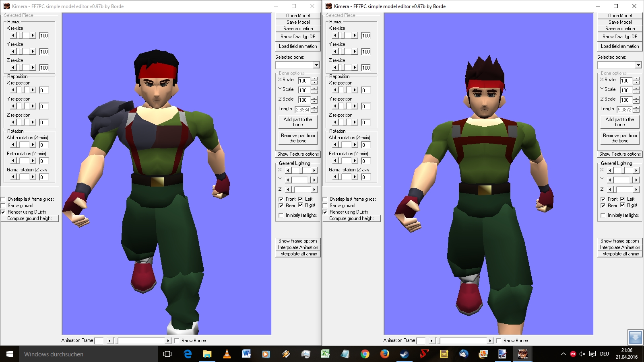Open Steam from the taskbar
This screenshot has width=644, height=362.
tap(404, 354)
